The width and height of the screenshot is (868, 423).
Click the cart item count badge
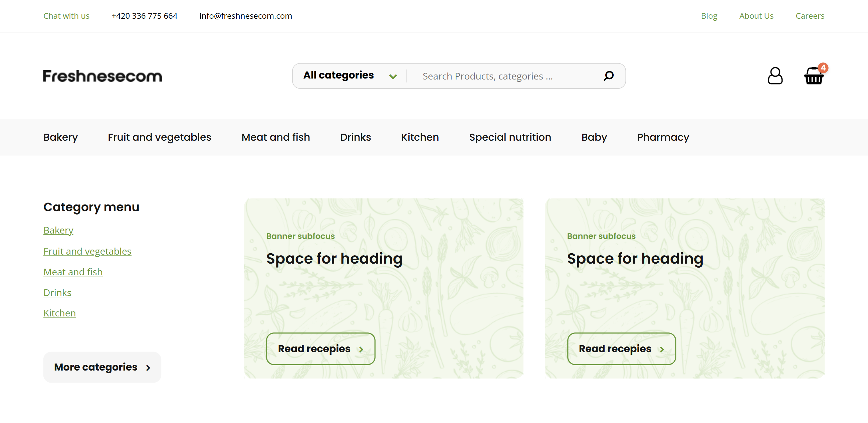click(x=823, y=68)
